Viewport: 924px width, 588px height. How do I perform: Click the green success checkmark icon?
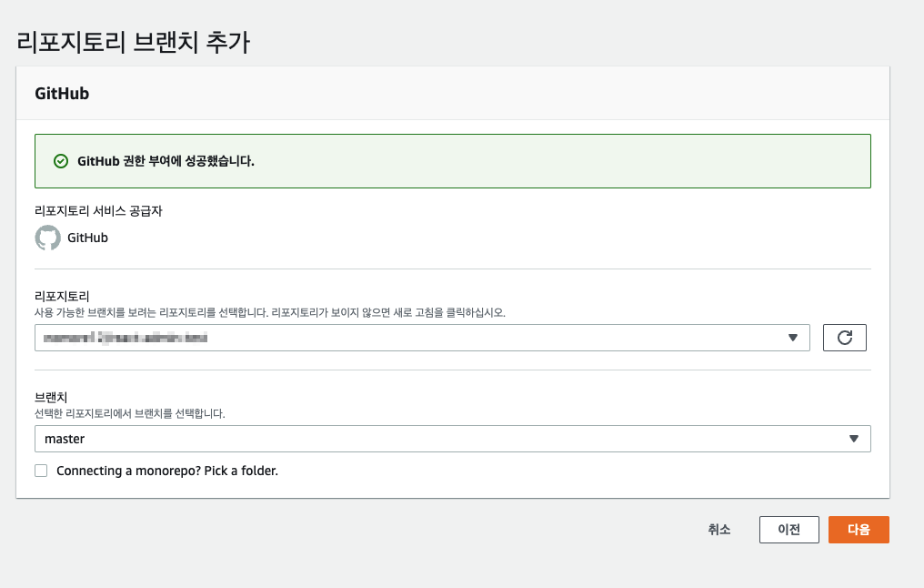61,161
